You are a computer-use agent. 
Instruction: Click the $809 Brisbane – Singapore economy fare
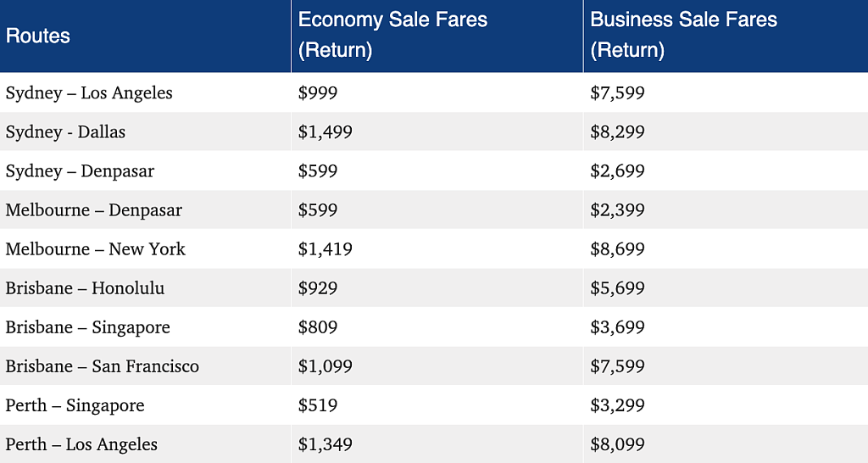coord(318,326)
